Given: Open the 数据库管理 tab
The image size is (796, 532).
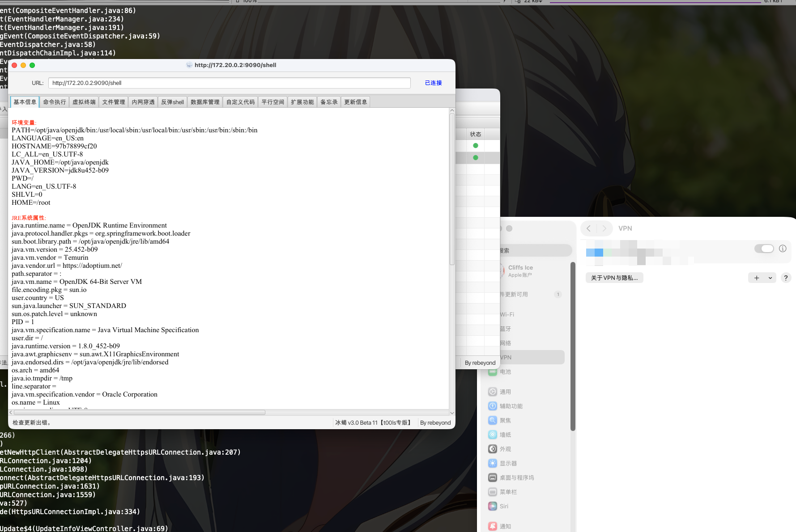Looking at the screenshot, I should (x=205, y=102).
